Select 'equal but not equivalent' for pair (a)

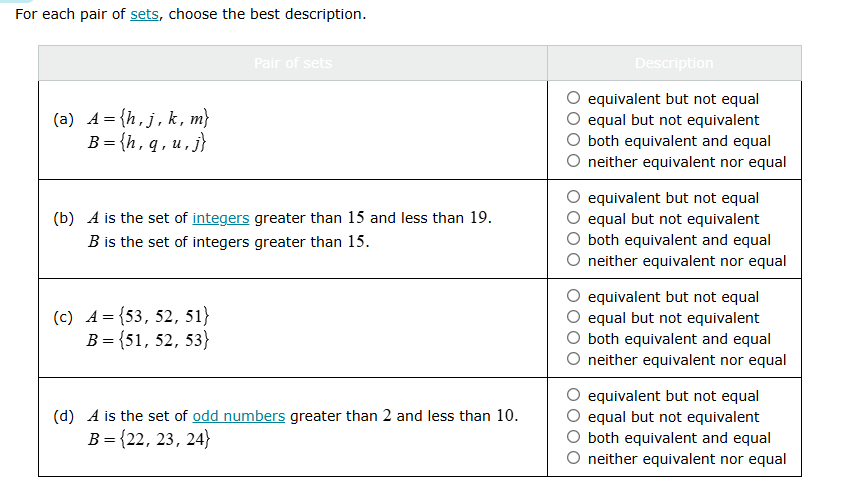[574, 120]
